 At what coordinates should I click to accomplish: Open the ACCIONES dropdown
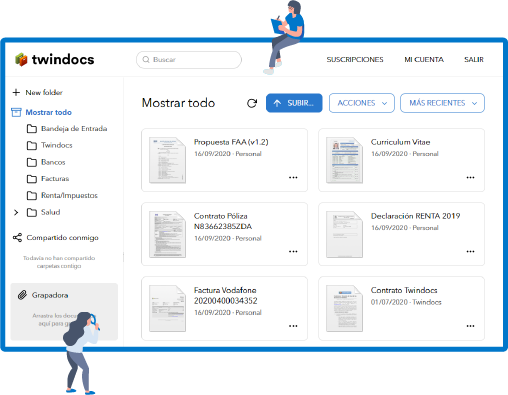pos(362,103)
